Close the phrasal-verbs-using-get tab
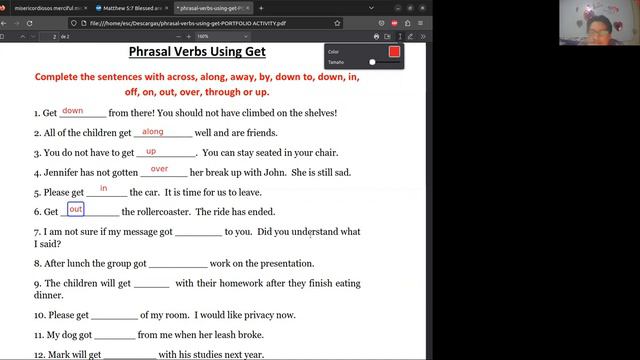The height and width of the screenshot is (360, 640). (248, 8)
